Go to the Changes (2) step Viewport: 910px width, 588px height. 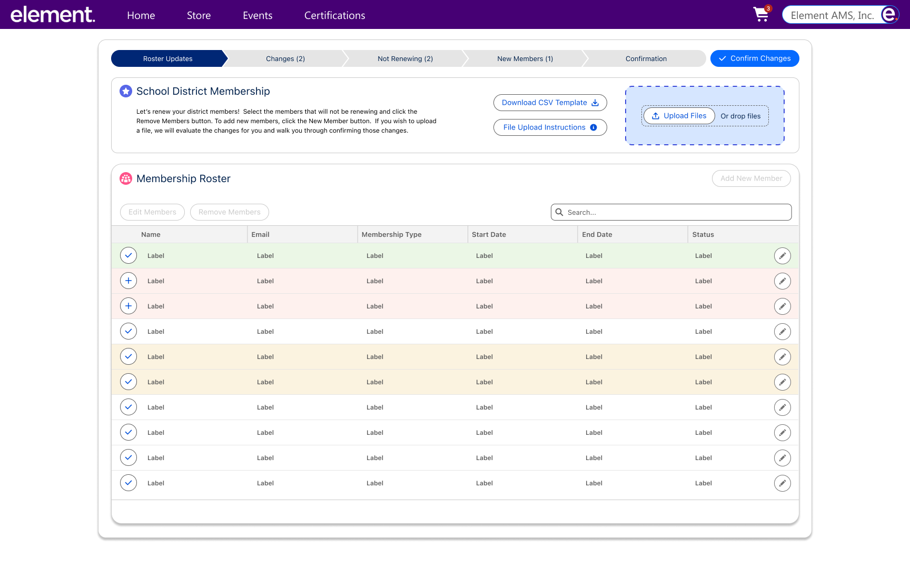pyautogui.click(x=285, y=59)
